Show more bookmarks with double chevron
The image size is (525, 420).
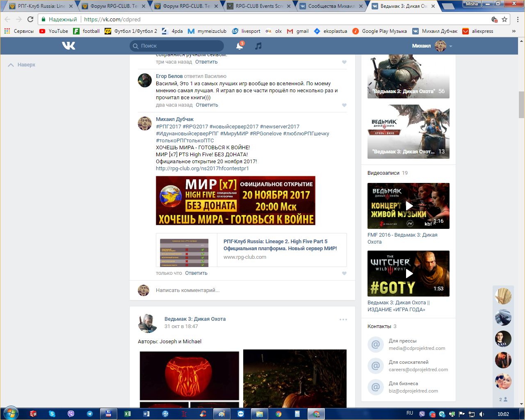[514, 31]
